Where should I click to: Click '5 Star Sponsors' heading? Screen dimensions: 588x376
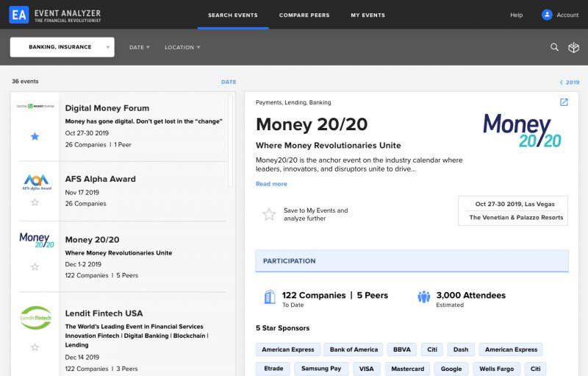coord(283,328)
